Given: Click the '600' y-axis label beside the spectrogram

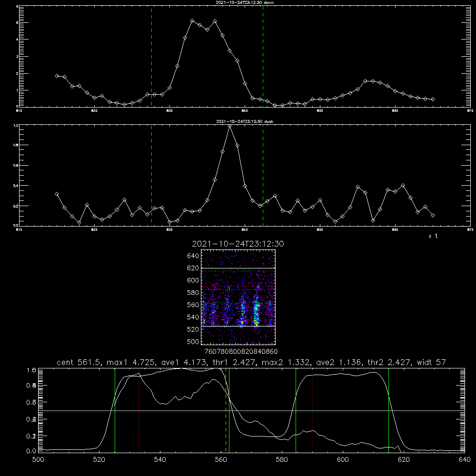Looking at the screenshot, I should pos(193,280).
